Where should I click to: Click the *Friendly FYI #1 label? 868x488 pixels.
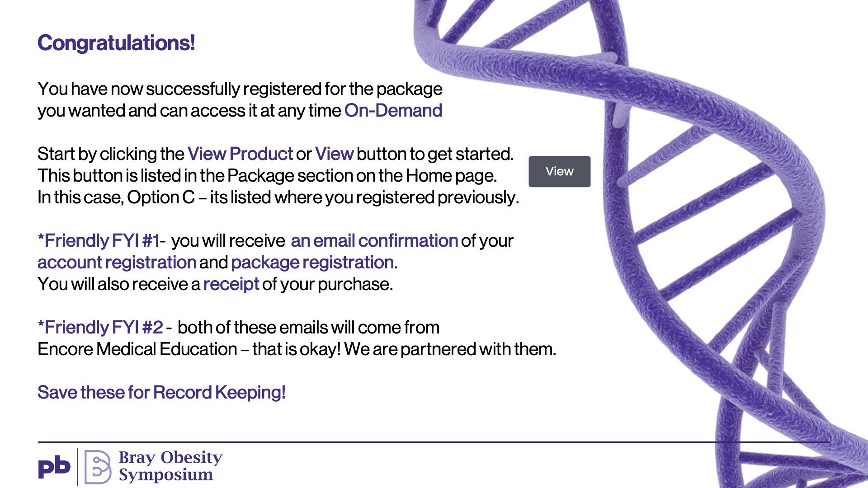tap(99, 241)
